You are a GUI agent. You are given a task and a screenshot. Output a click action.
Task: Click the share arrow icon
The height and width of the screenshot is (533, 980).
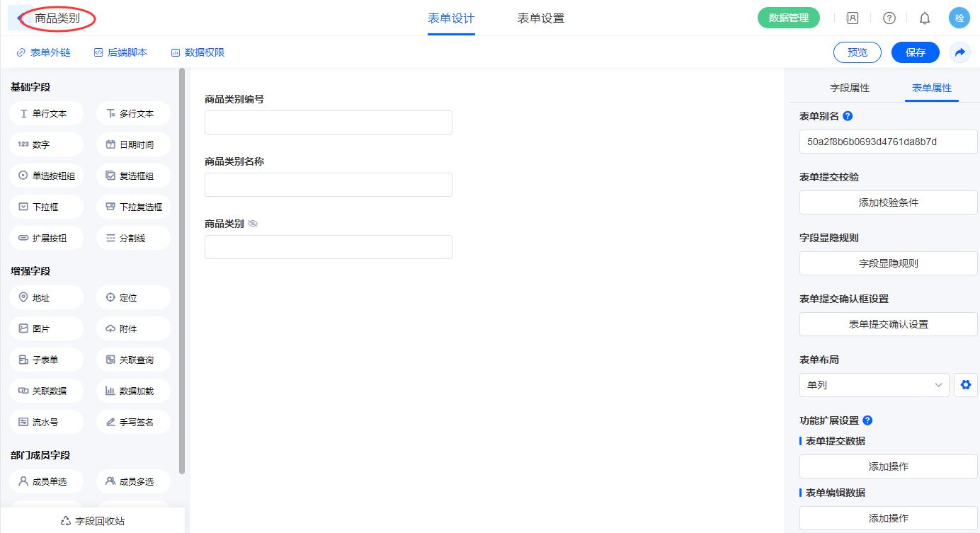pyautogui.click(x=959, y=52)
